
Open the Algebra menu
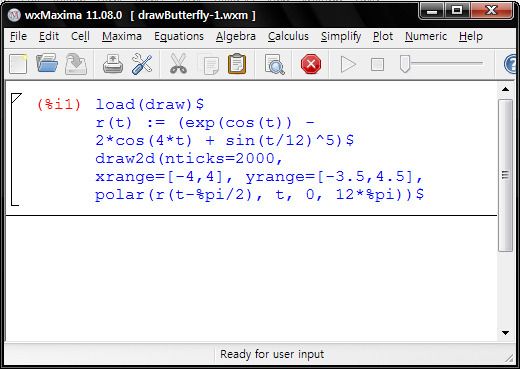[236, 36]
